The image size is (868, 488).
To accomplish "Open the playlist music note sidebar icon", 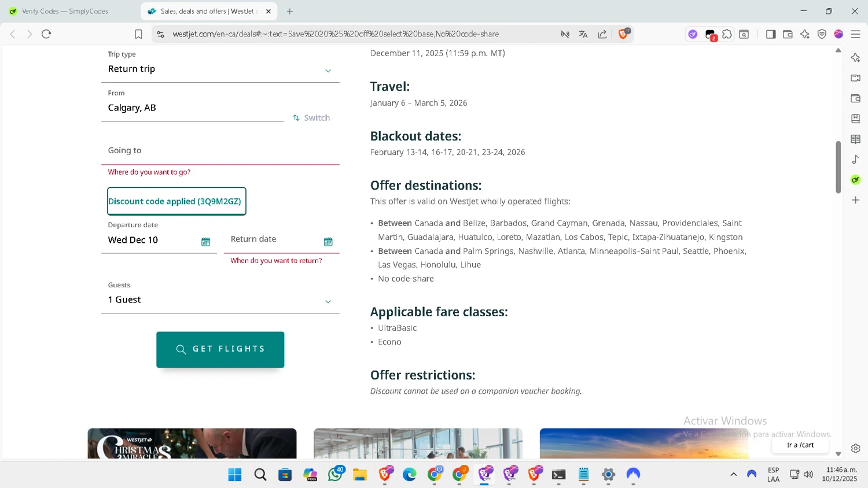I will tap(856, 159).
